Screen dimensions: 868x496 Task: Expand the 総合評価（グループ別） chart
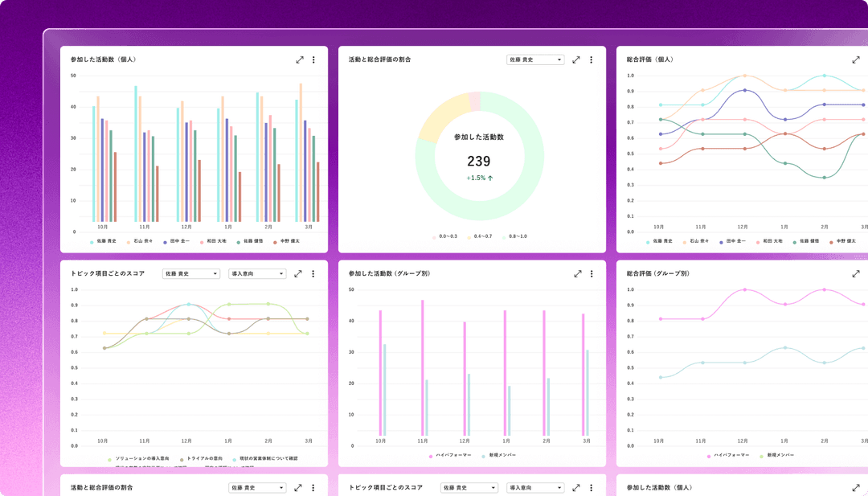point(856,273)
